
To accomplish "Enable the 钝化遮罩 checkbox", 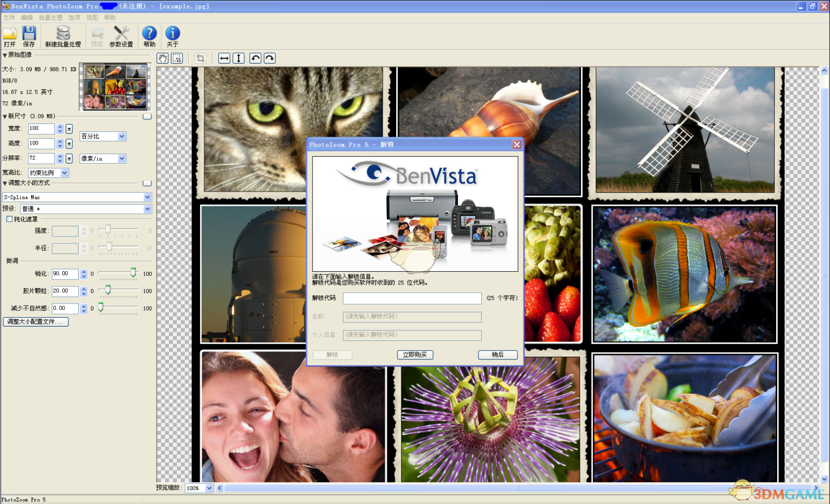I will pyautogui.click(x=9, y=219).
